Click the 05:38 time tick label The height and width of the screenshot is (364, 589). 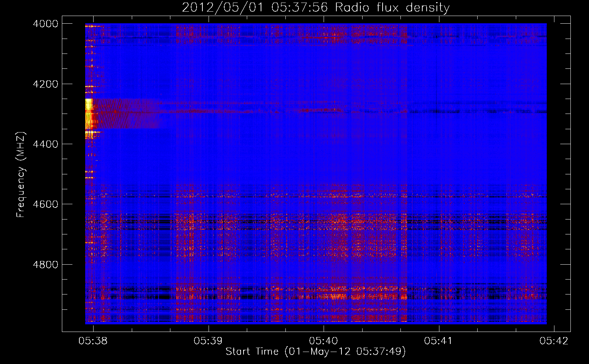(93, 341)
